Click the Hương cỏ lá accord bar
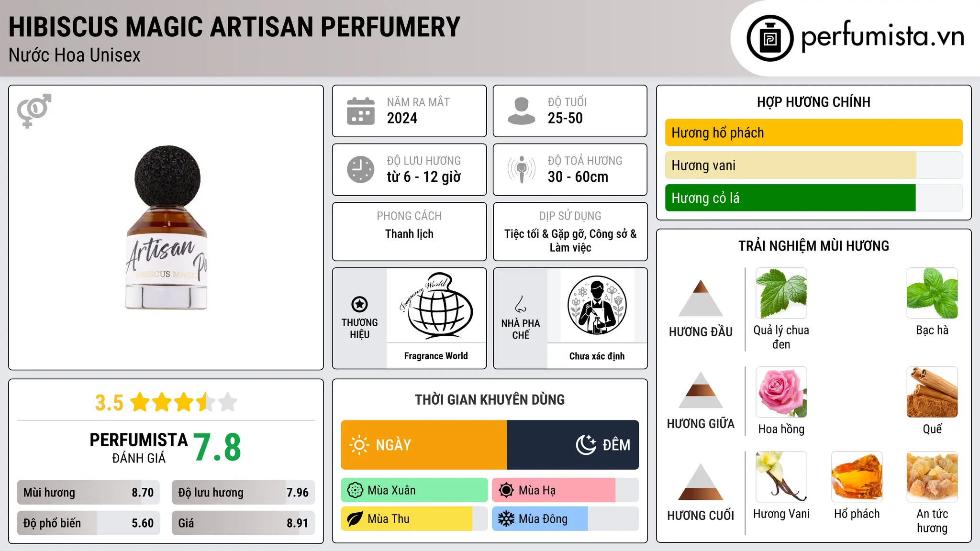The image size is (980, 551). tap(814, 198)
